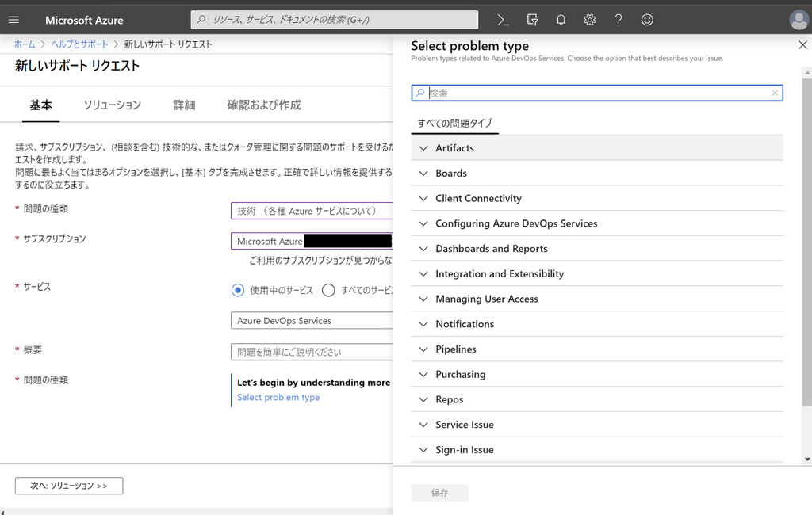Image resolution: width=812 pixels, height=515 pixels.
Task: Open portal settings gear
Action: point(589,20)
